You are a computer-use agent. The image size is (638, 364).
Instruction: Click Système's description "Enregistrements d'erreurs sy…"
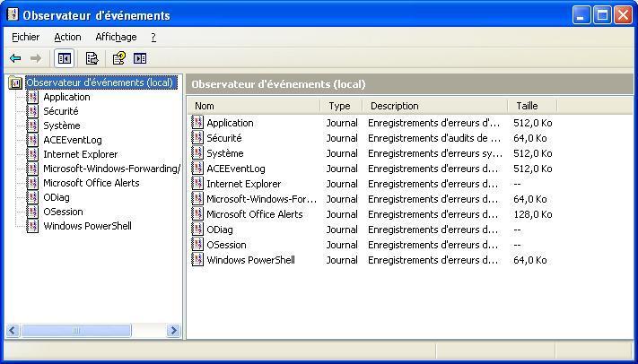(435, 153)
